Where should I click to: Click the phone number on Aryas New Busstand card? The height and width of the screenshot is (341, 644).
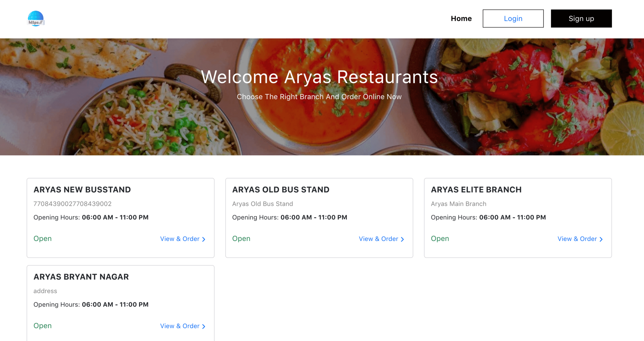pyautogui.click(x=72, y=204)
